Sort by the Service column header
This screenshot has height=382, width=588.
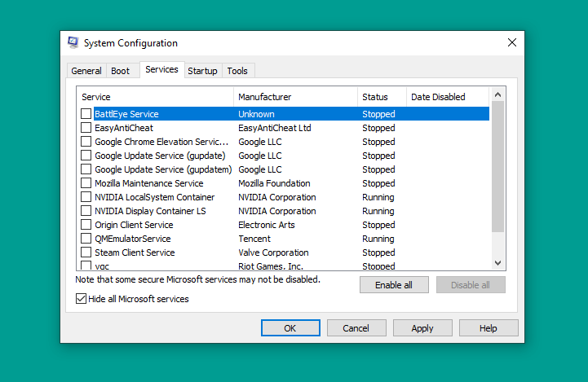[155, 97]
